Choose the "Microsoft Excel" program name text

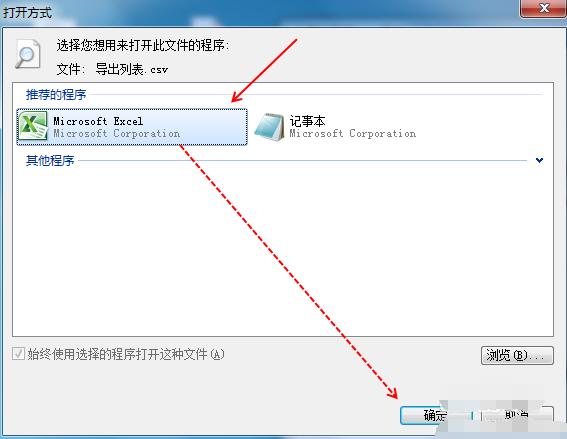coord(98,121)
